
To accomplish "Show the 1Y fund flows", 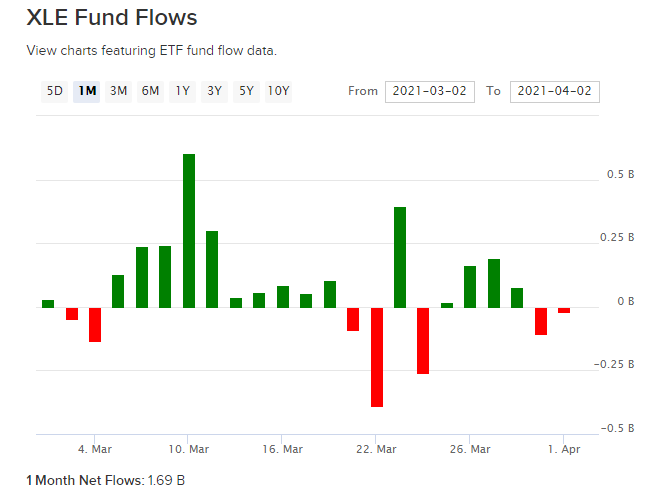I will [182, 91].
